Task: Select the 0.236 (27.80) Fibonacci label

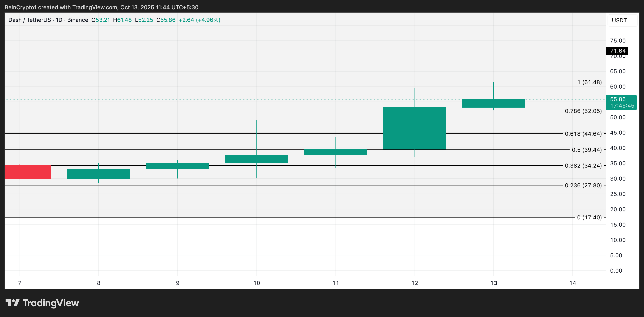Action: tap(583, 185)
